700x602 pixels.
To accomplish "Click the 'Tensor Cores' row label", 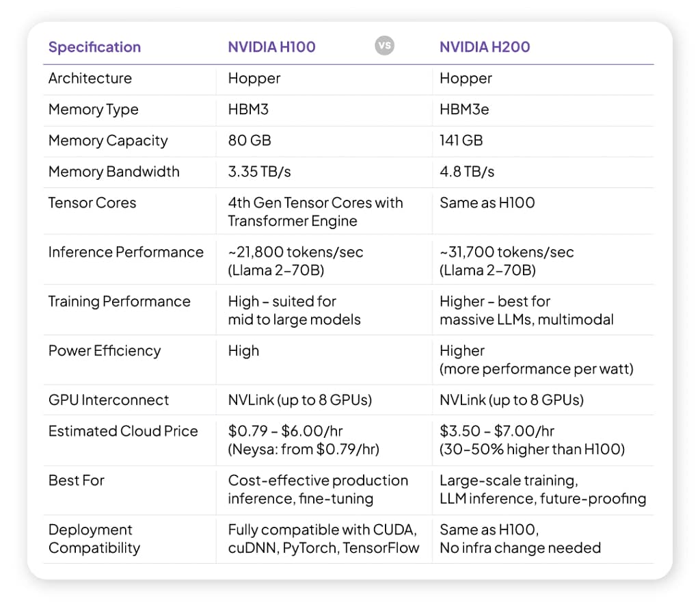I will (92, 202).
